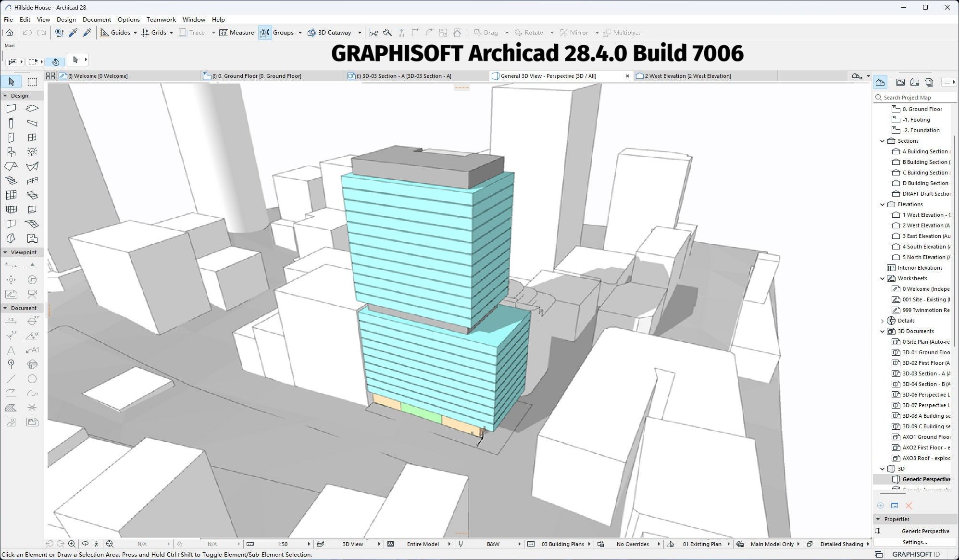Image resolution: width=959 pixels, height=560 pixels.
Task: Click GRAPHISOFT ID in status bar
Action: pos(916,554)
